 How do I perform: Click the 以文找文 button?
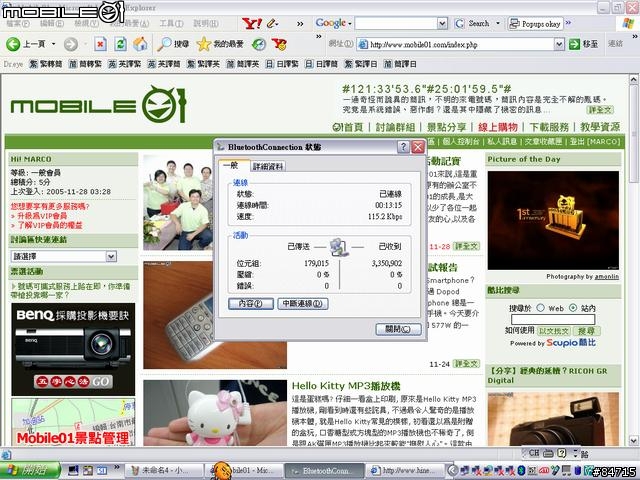coord(553,331)
